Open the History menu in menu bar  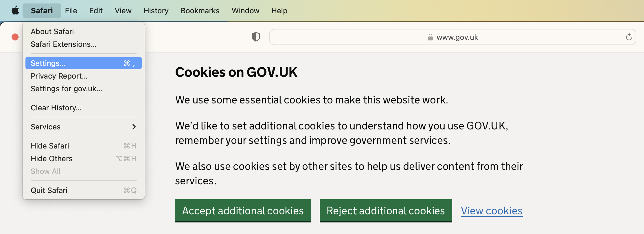click(156, 11)
